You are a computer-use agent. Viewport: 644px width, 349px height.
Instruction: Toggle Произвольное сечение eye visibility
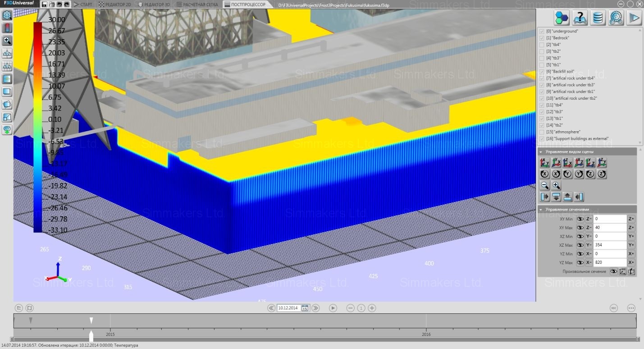613,271
